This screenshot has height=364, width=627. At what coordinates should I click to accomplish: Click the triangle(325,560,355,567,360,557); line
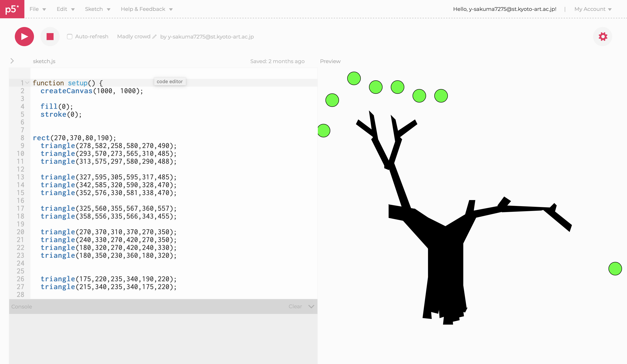pyautogui.click(x=108, y=209)
